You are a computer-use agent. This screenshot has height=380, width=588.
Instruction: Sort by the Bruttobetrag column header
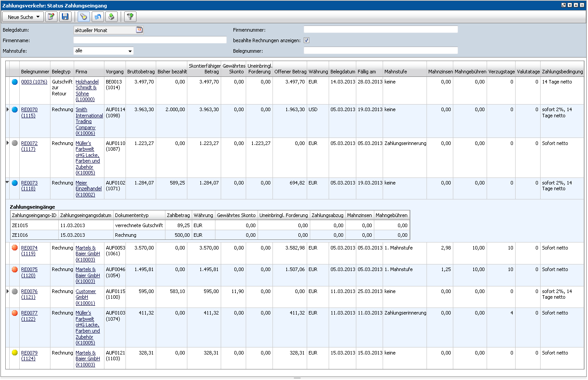140,72
